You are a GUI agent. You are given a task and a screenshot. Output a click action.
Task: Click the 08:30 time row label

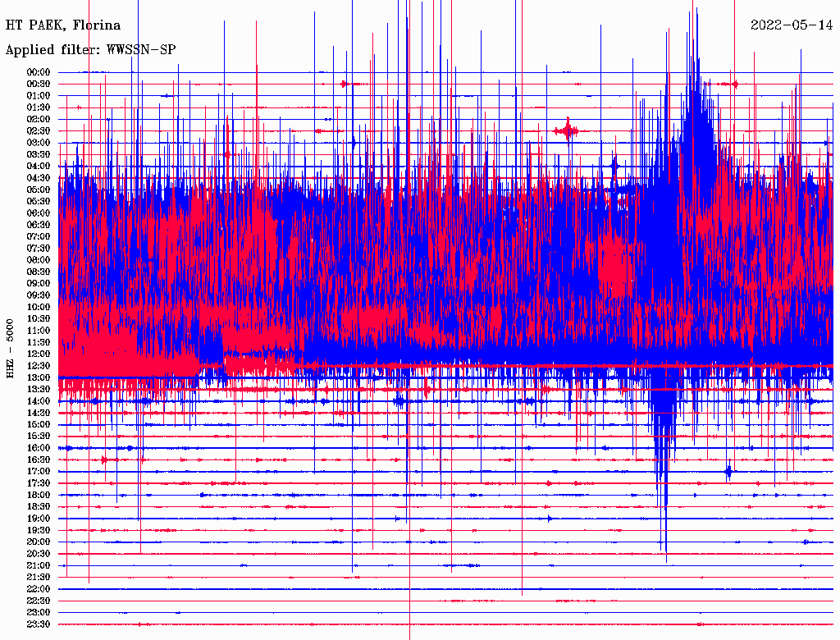(x=39, y=272)
